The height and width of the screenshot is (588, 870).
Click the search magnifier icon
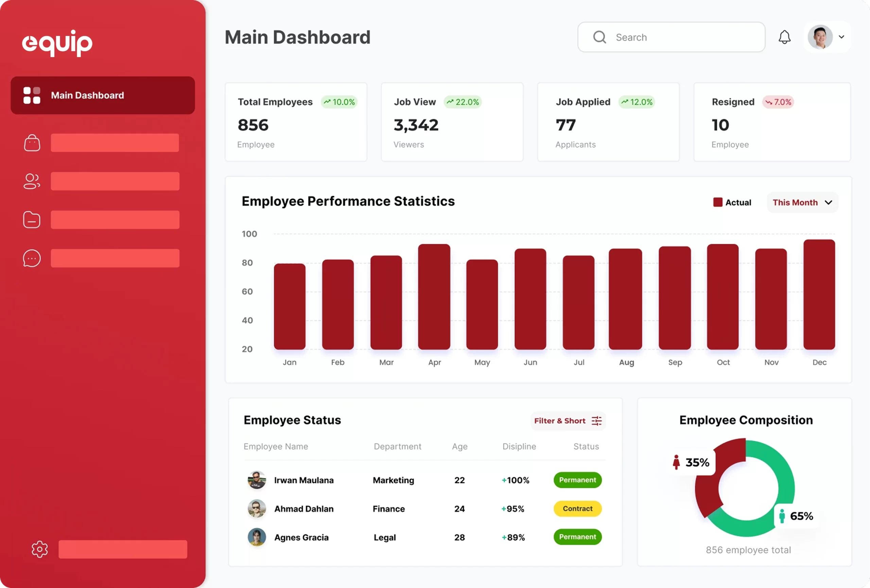pos(599,37)
